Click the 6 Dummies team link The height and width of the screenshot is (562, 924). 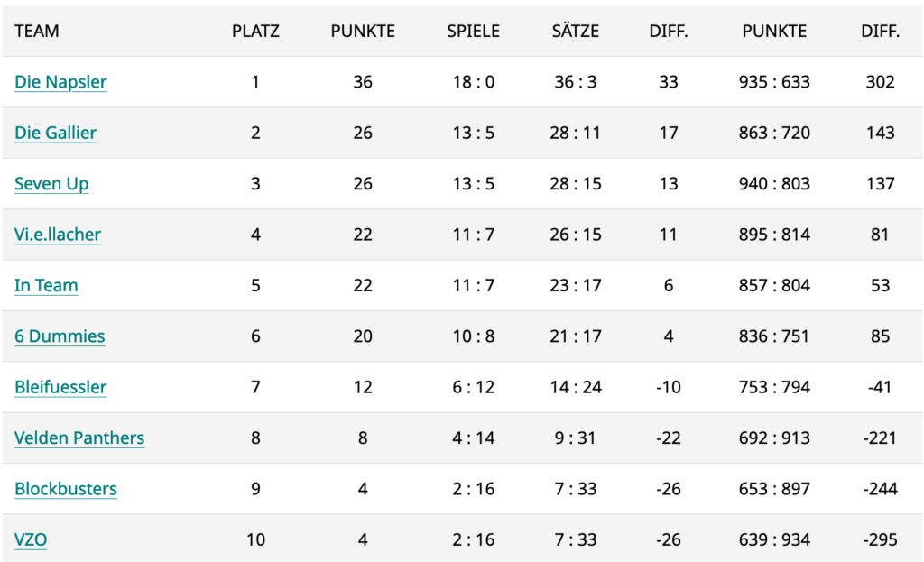pos(60,336)
